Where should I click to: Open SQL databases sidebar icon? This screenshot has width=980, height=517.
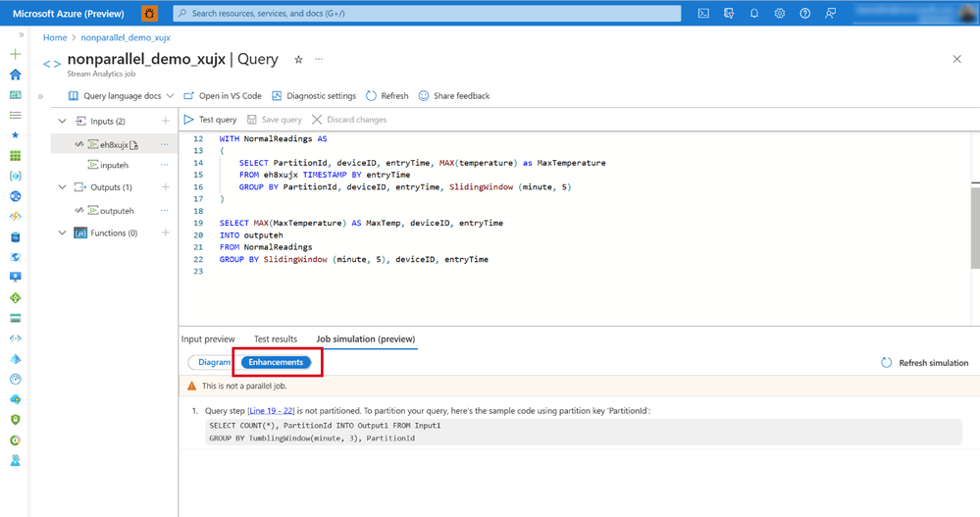click(x=16, y=237)
